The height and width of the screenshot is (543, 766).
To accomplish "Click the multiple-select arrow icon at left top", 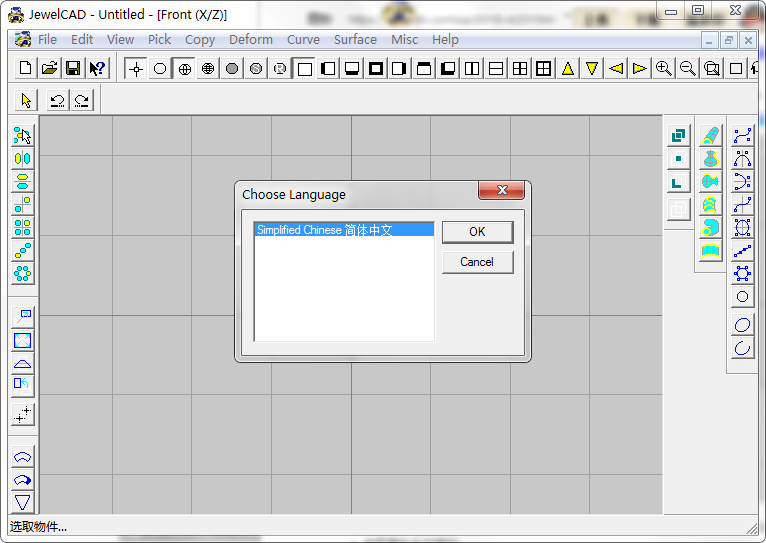I will (22, 136).
